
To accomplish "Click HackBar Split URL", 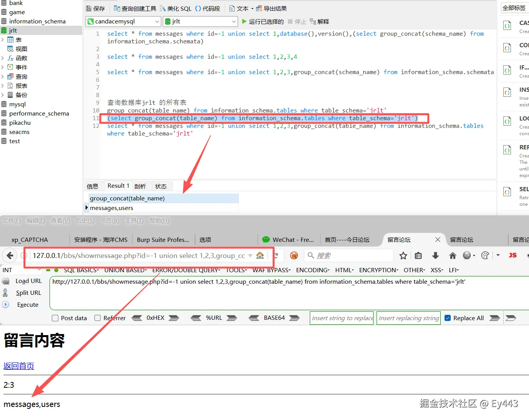I will click(28, 293).
